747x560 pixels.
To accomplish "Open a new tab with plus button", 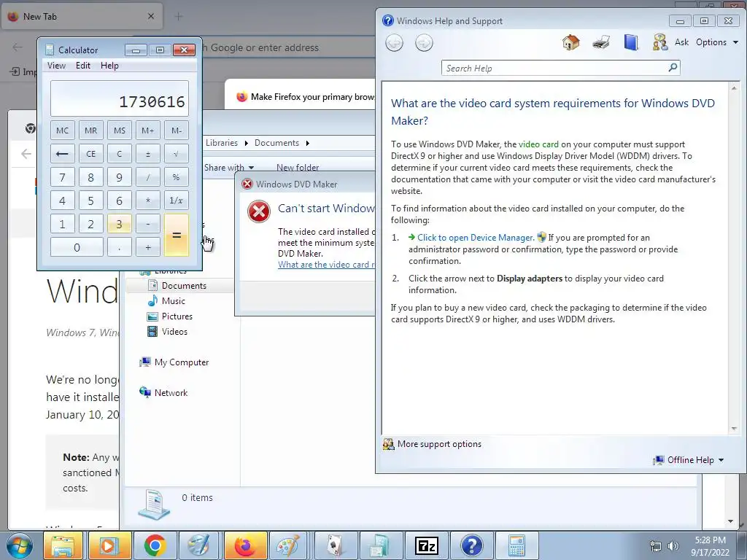I will [x=179, y=17].
